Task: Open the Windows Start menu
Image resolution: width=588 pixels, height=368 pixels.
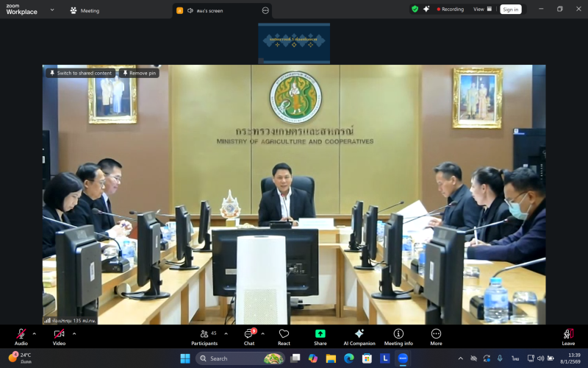Action: coord(185,358)
